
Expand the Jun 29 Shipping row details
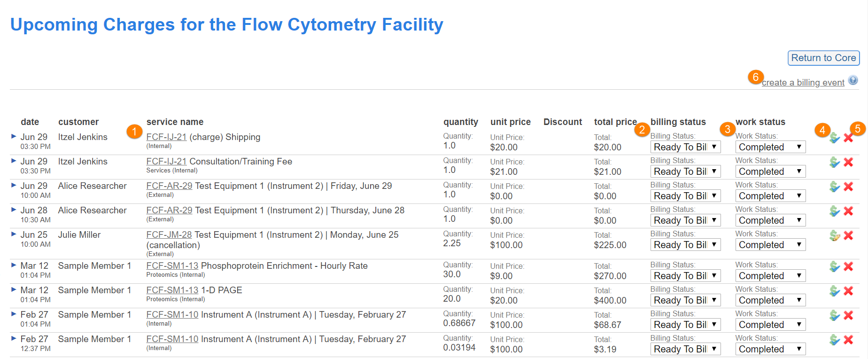pyautogui.click(x=14, y=136)
